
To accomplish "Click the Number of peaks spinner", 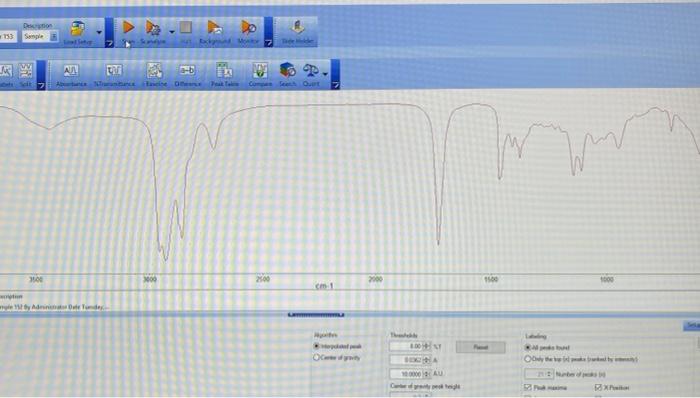I will [x=550, y=374].
